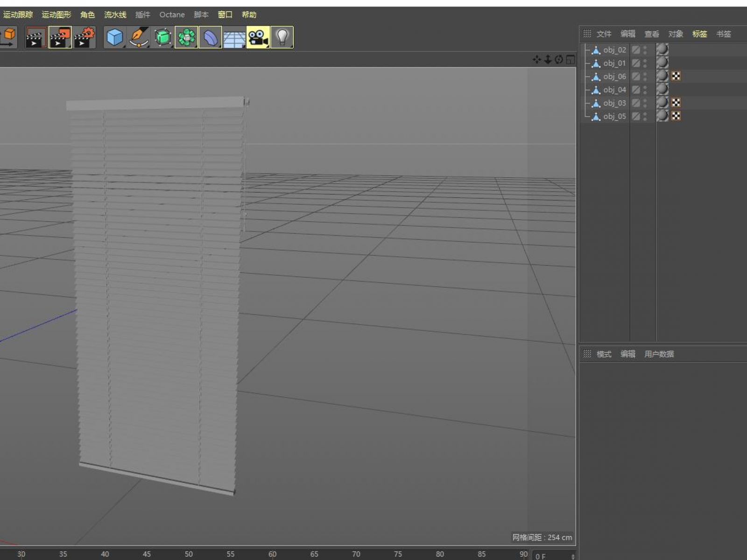Select obj_03 in object tree
This screenshot has height=560, width=747.
tap(614, 103)
